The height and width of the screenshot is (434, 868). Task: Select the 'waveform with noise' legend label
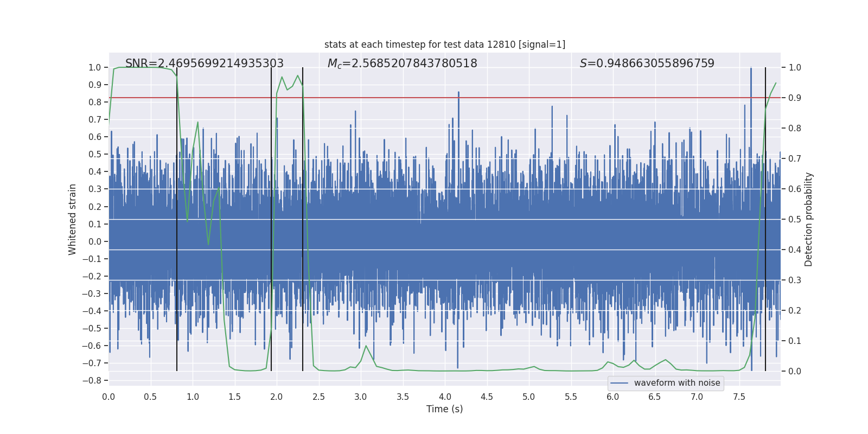676,383
